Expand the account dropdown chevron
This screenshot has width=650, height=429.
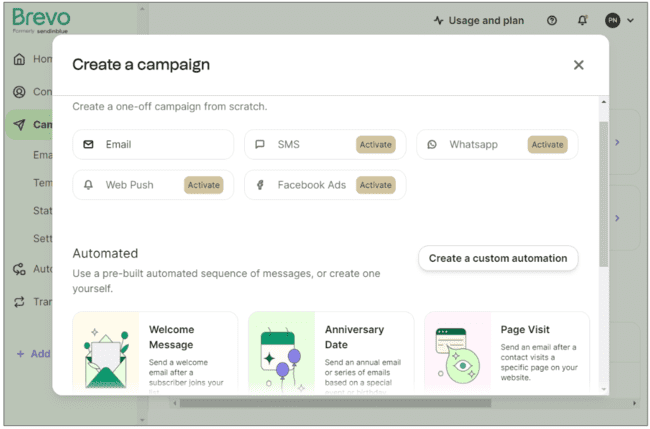click(631, 20)
